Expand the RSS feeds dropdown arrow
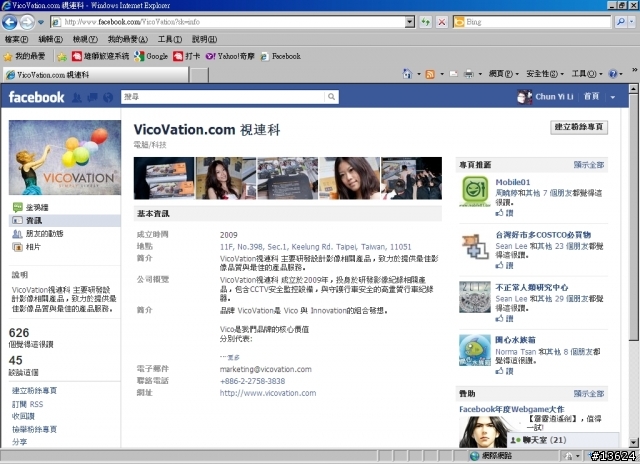The height and width of the screenshot is (464, 640). tap(442, 74)
